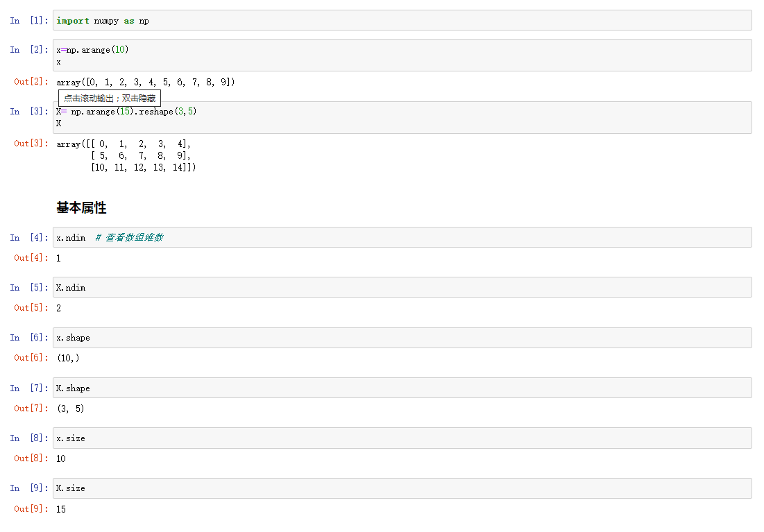This screenshot has width=764, height=532.
Task: Click the 点击滚动输出 tooltip
Action: 110,98
